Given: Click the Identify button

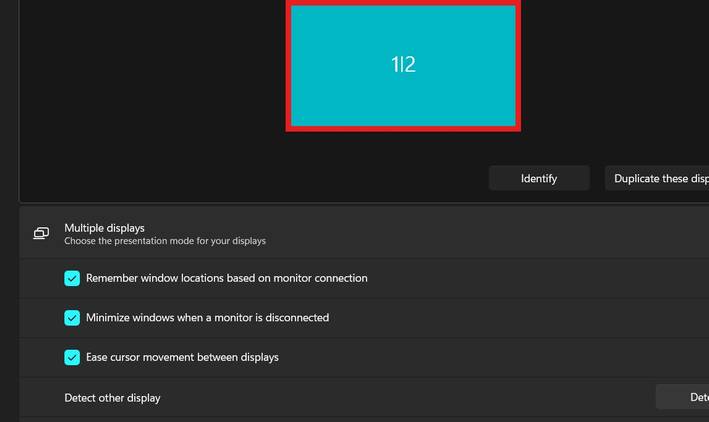Looking at the screenshot, I should (x=539, y=178).
